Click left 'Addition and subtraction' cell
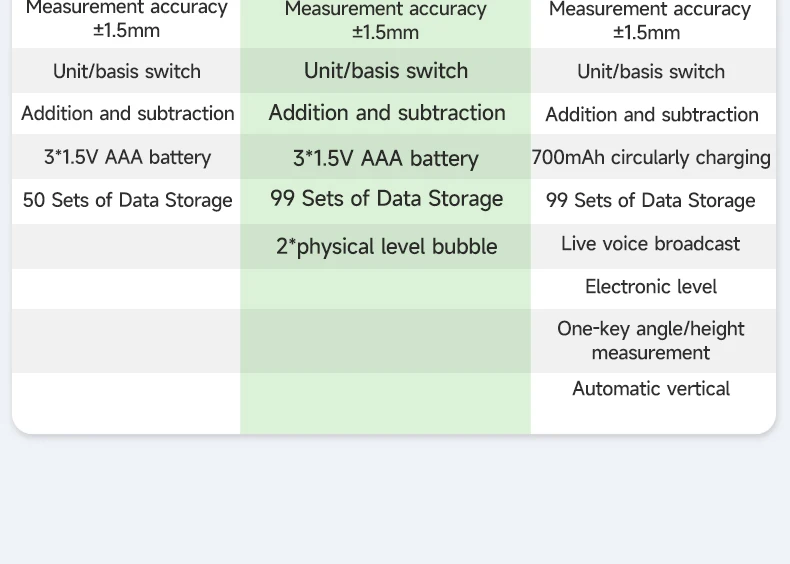This screenshot has width=790, height=564. pos(127,113)
